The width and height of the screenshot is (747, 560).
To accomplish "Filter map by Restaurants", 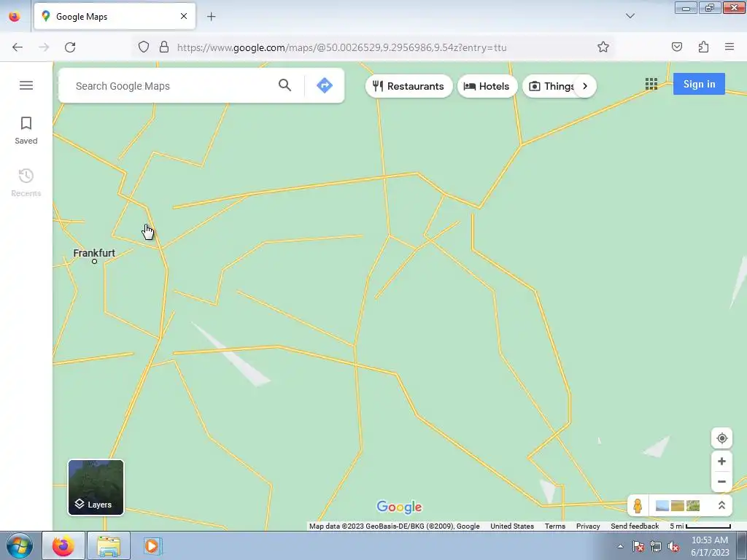I will [409, 86].
